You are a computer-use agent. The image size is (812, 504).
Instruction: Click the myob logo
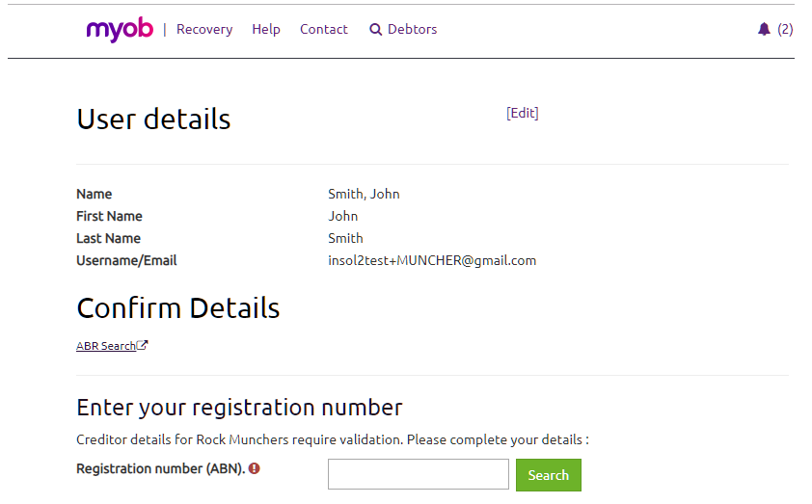120,30
